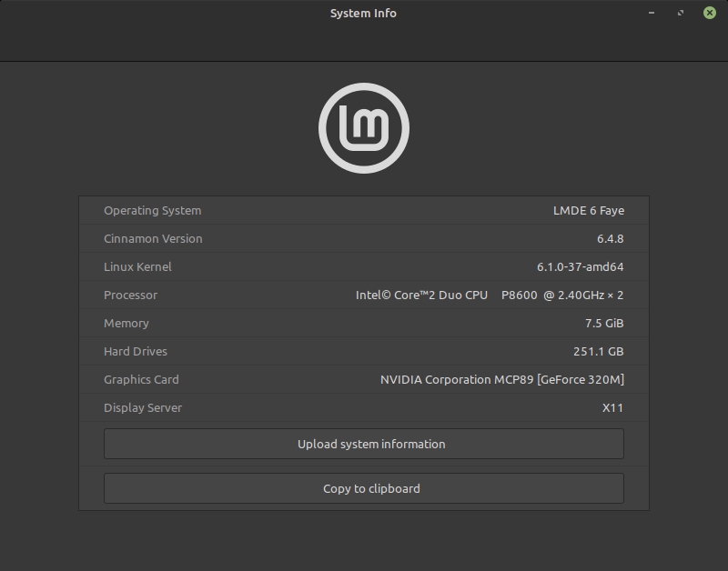
Task: Click the System Info window title
Action: pos(363,14)
